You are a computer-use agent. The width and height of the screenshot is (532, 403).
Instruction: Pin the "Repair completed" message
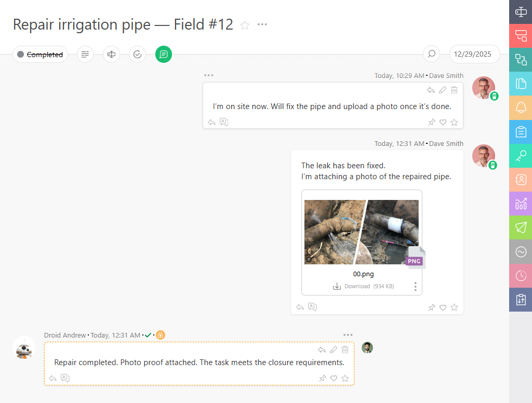click(x=322, y=379)
